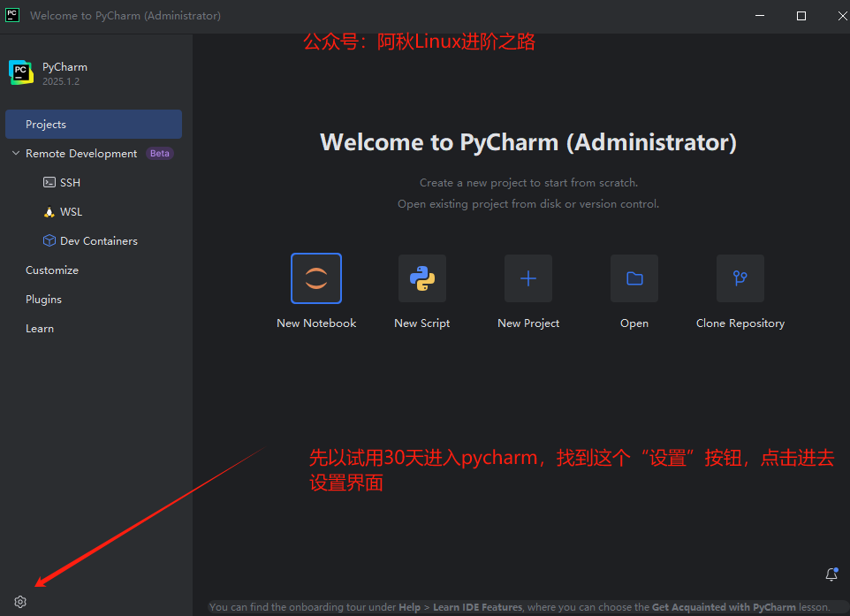
Task: Click the New Project plus icon
Action: click(x=528, y=278)
